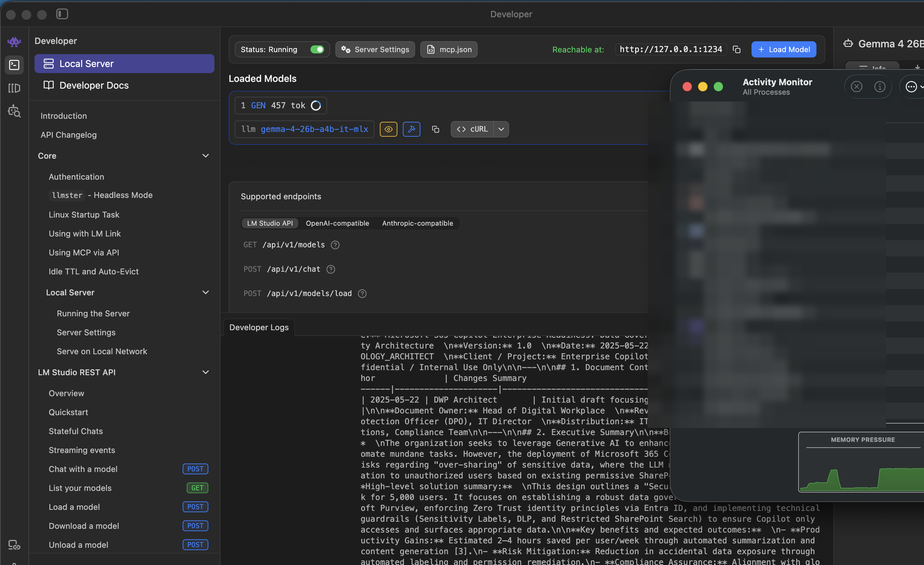Open llmster Headless Mode docs page

click(x=100, y=195)
